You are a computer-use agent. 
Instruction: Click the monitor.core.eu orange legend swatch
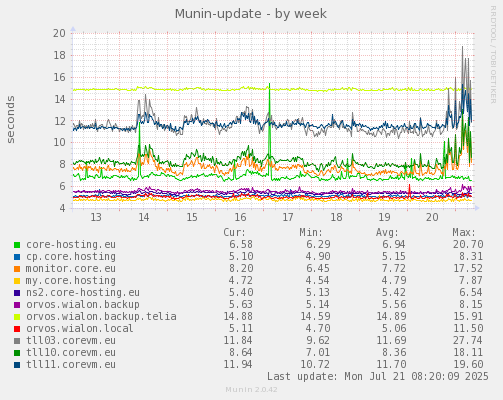tap(17, 269)
